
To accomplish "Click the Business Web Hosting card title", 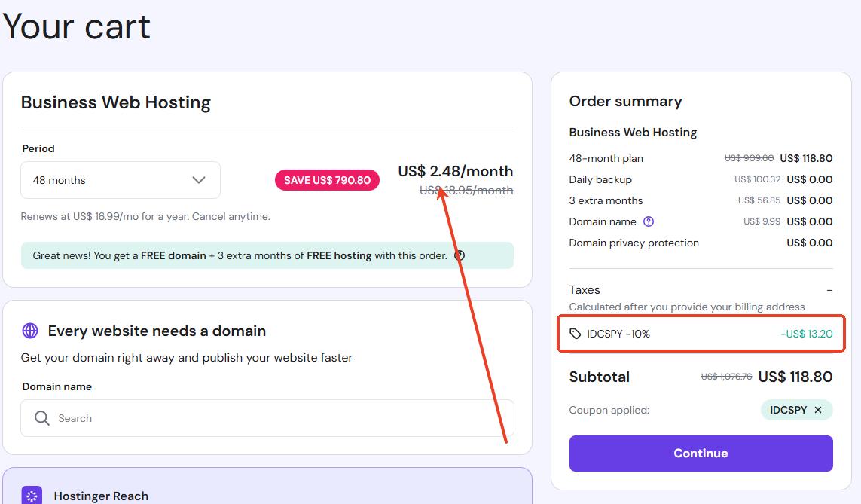I will coord(116,102).
